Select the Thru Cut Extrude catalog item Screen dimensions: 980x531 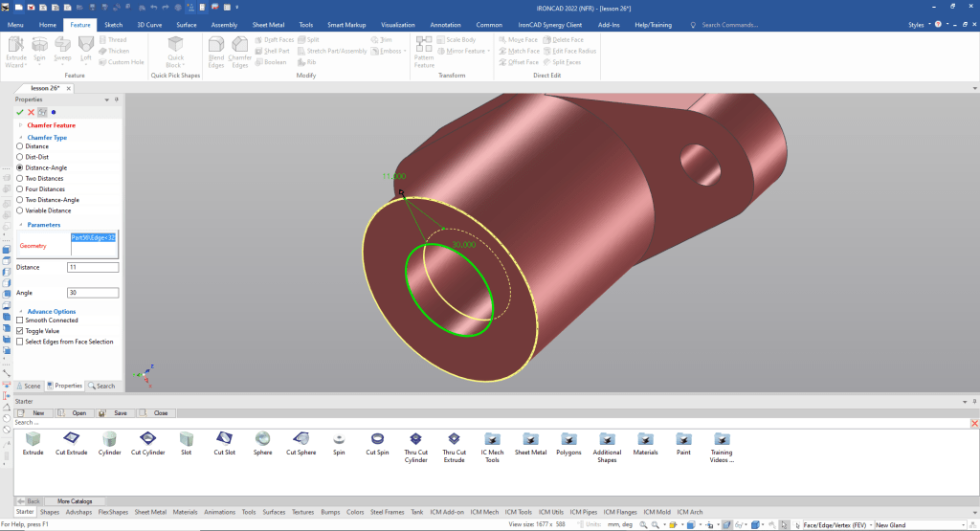coord(454,445)
